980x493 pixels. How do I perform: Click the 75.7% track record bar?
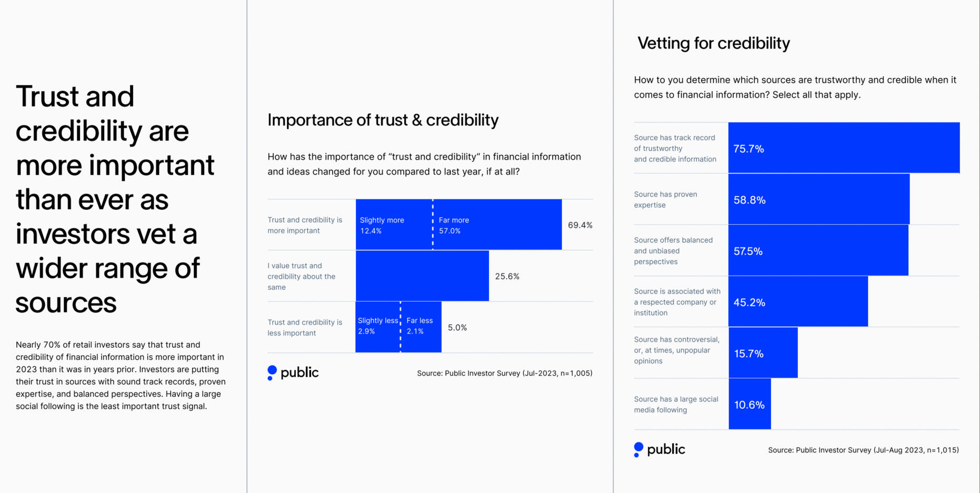coord(844,148)
